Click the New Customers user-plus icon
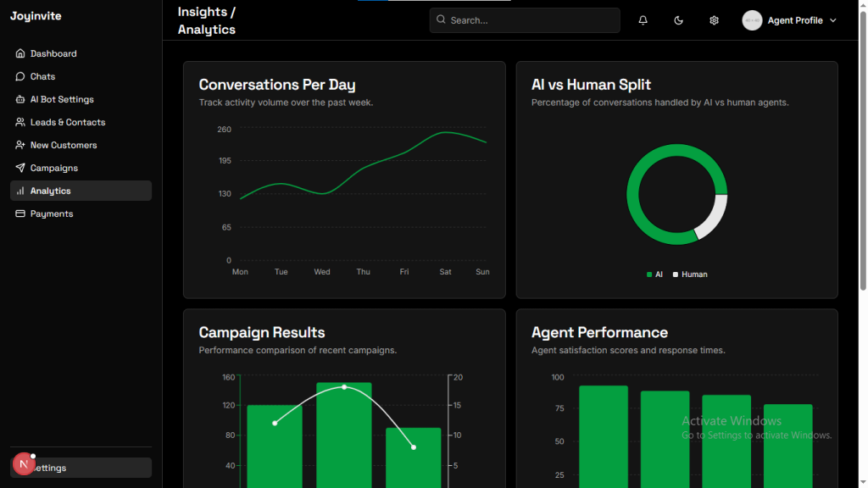868x488 pixels. tap(20, 145)
